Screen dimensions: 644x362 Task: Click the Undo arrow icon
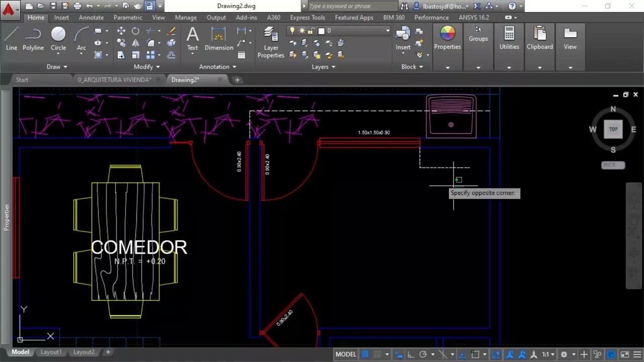point(90,6)
